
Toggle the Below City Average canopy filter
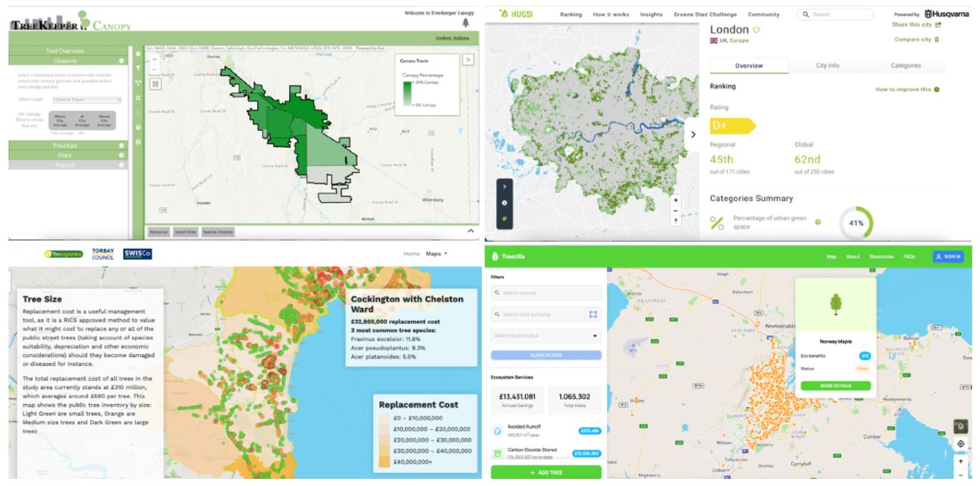pos(60,121)
